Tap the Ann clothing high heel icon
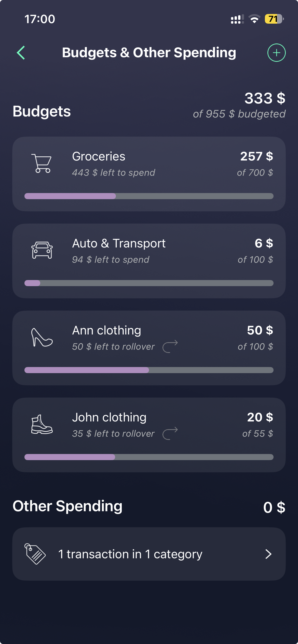The image size is (298, 644). (42, 337)
